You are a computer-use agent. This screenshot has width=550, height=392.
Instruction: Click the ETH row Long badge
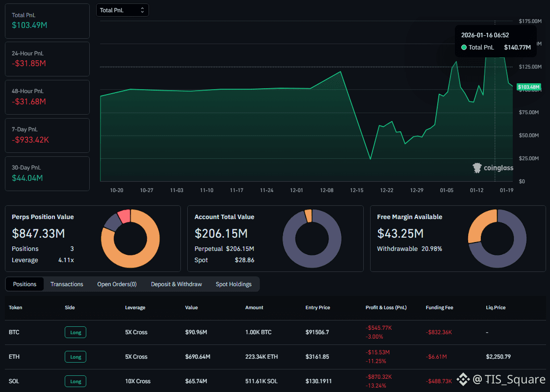[x=75, y=357]
